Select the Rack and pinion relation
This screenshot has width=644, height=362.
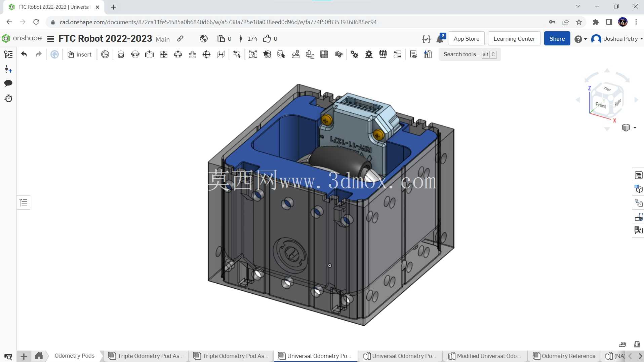(x=369, y=55)
